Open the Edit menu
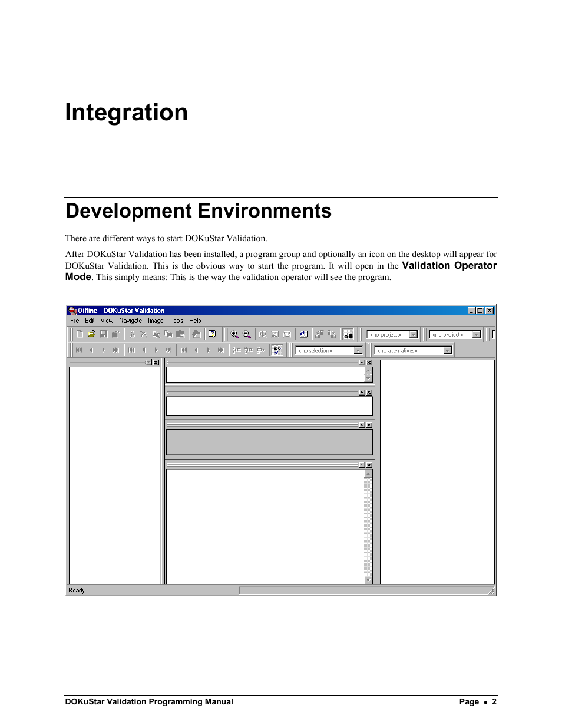This screenshot has height=728, width=562. [90, 321]
